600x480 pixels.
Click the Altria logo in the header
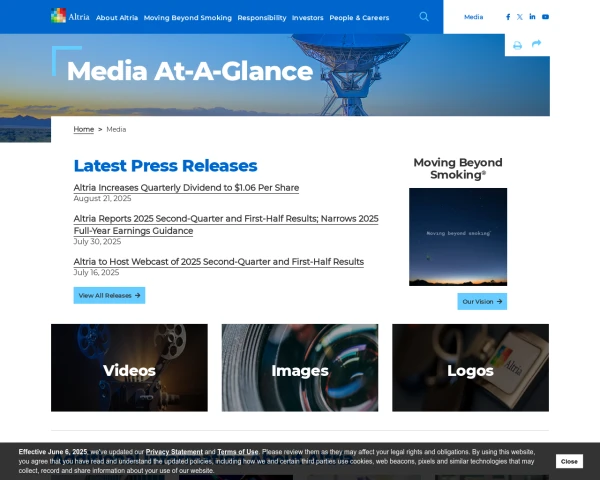point(70,16)
